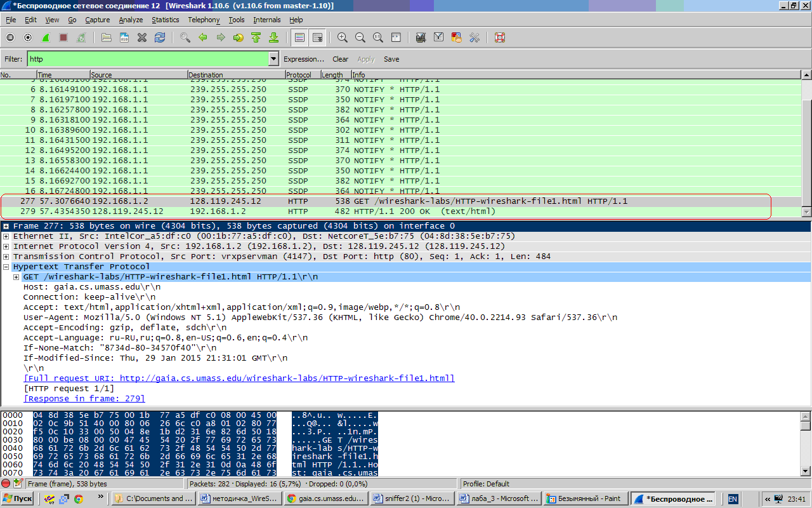The height and width of the screenshot is (508, 812).
Task: Save this capture file icon
Action: [124, 37]
